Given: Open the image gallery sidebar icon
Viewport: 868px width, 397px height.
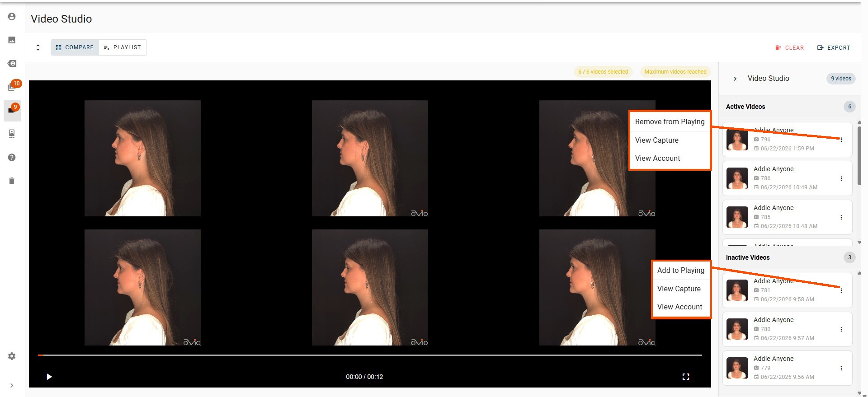Looking at the screenshot, I should pyautogui.click(x=12, y=40).
